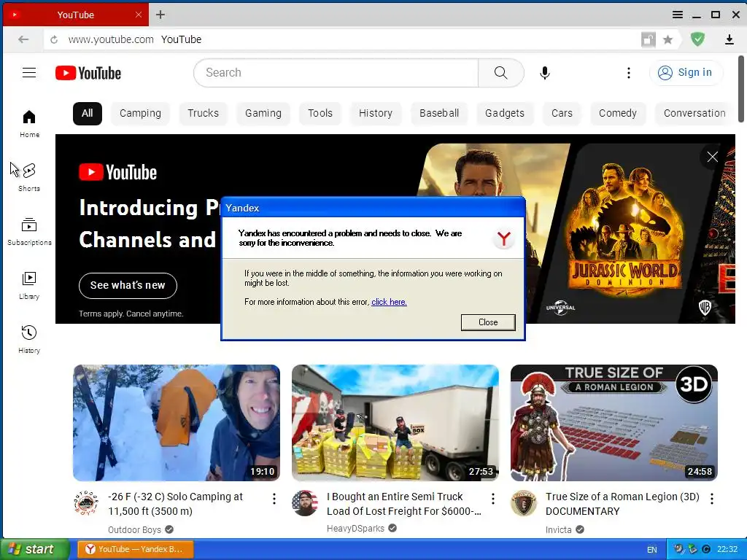Open History in sidebar

point(29,339)
